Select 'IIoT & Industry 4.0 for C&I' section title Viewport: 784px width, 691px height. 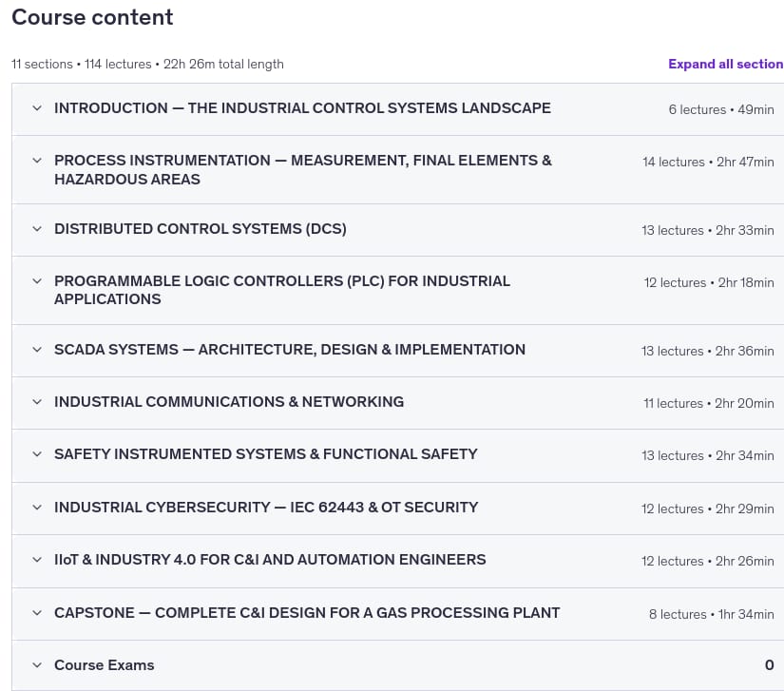click(270, 560)
